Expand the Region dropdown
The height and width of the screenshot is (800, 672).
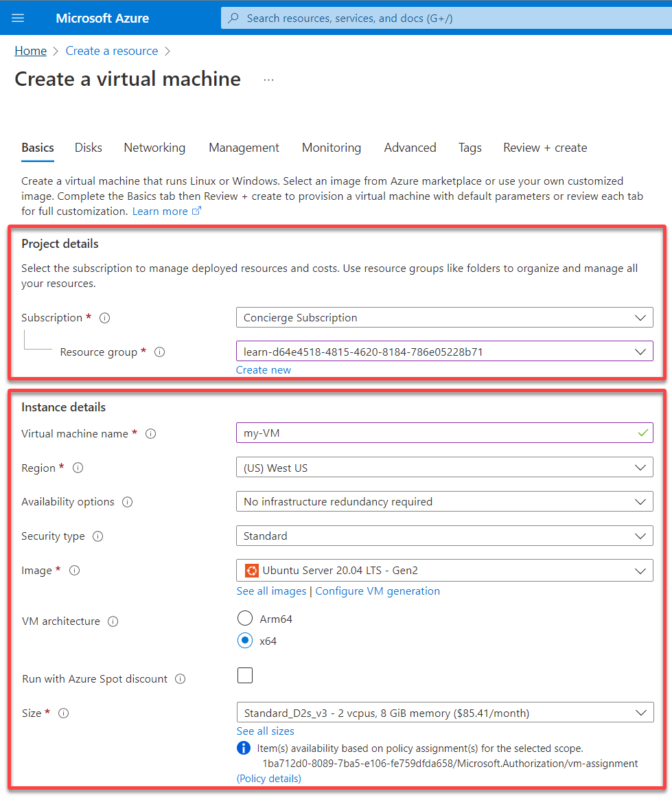tap(445, 468)
